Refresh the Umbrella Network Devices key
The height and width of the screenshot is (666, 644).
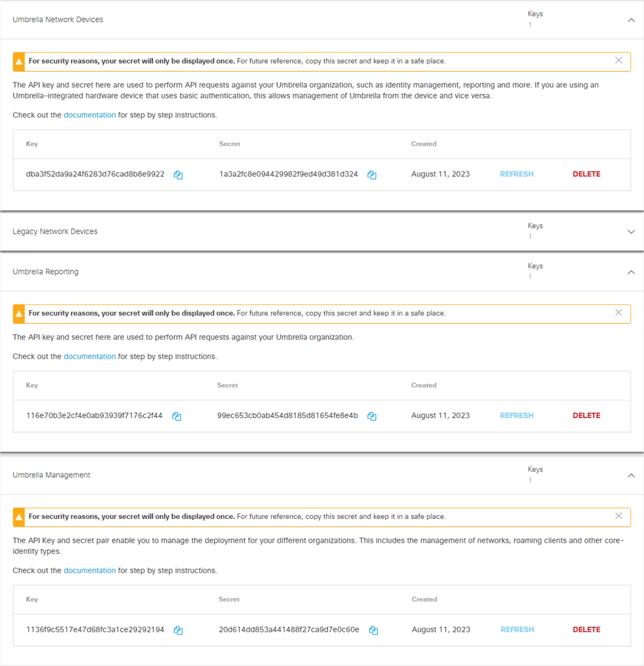point(516,174)
